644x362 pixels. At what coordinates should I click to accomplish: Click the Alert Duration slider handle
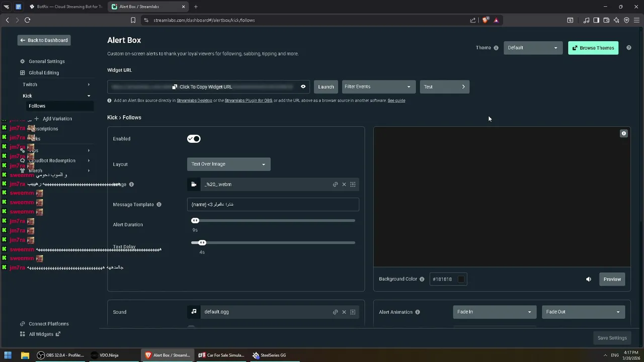(195, 221)
